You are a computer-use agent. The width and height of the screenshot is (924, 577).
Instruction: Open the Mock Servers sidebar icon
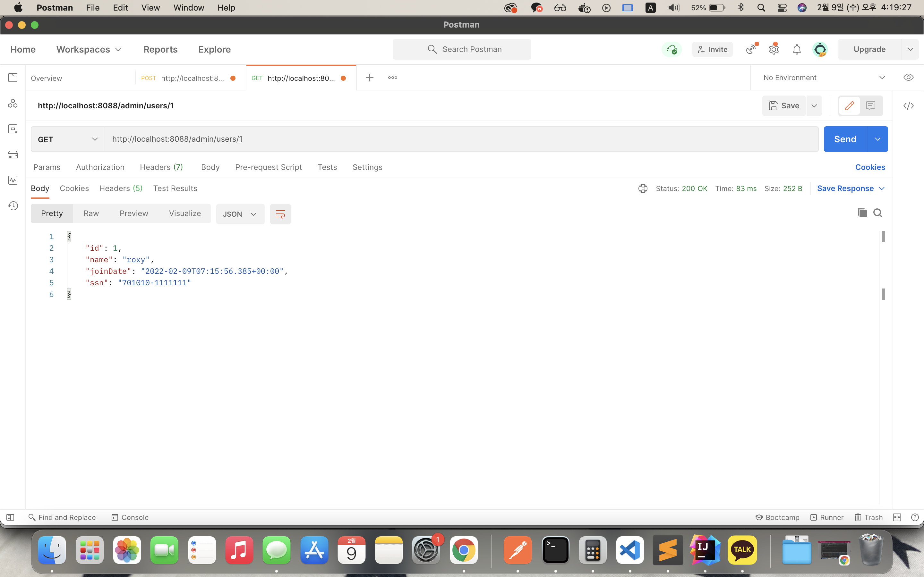click(x=13, y=155)
